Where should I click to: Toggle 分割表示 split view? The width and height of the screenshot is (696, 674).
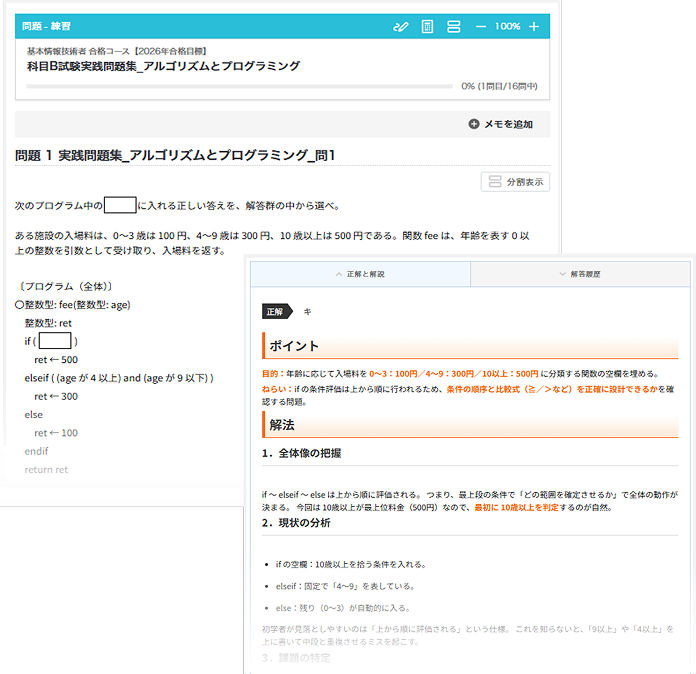pos(515,181)
